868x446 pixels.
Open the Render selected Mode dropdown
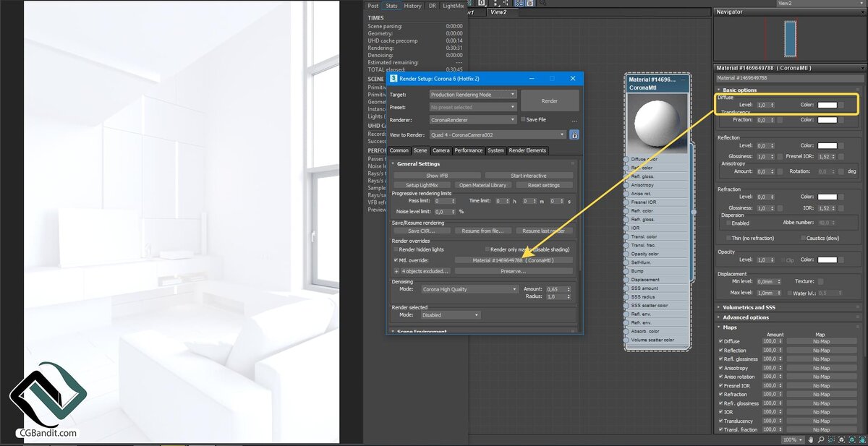[451, 315]
